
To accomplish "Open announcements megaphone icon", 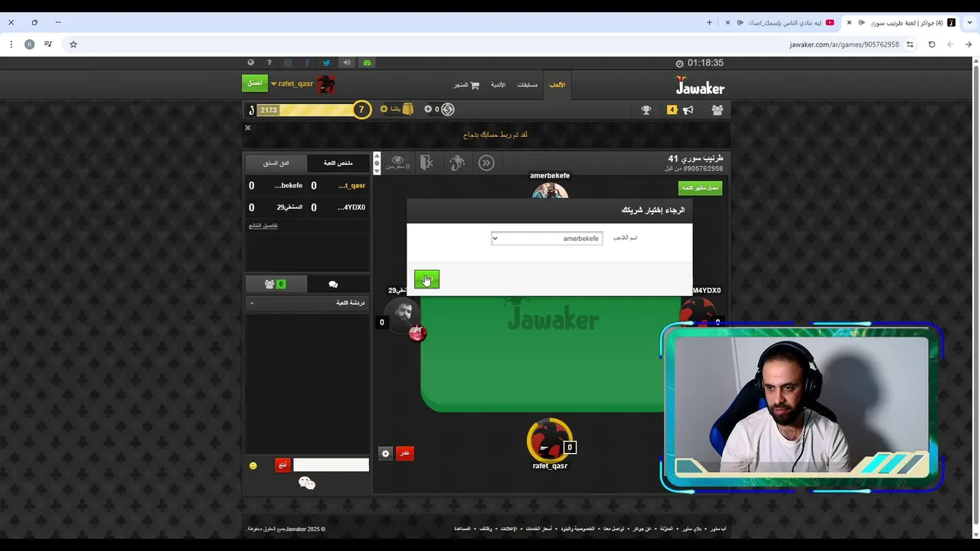I will (x=688, y=110).
